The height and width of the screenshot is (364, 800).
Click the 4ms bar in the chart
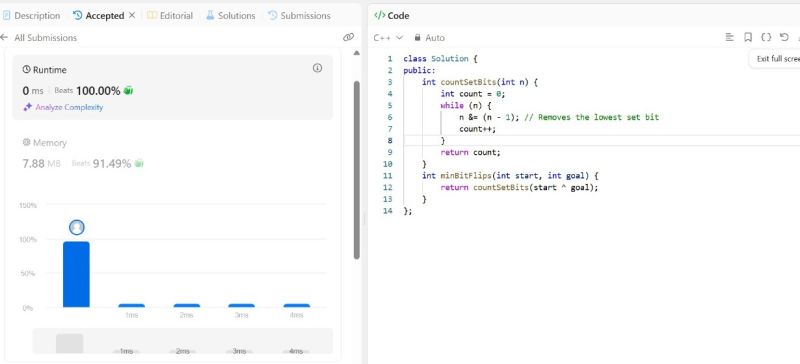tap(296, 306)
